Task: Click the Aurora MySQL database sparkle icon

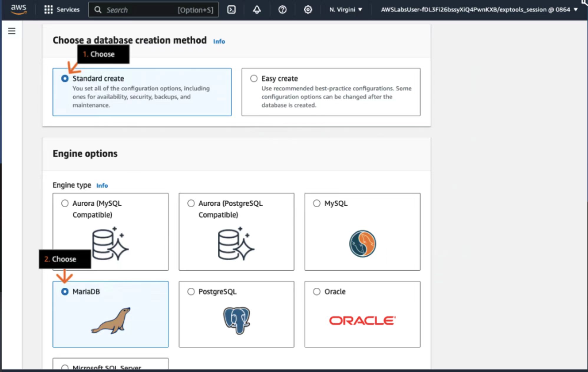Action: pos(110,243)
